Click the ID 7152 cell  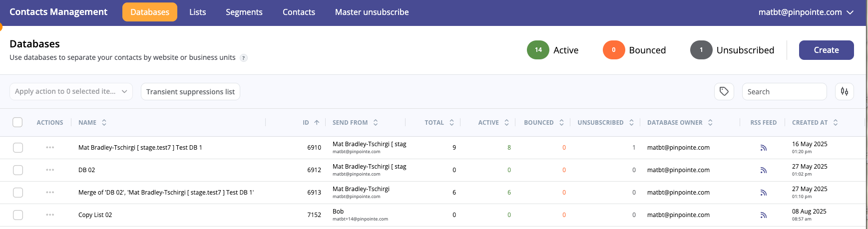click(314, 215)
